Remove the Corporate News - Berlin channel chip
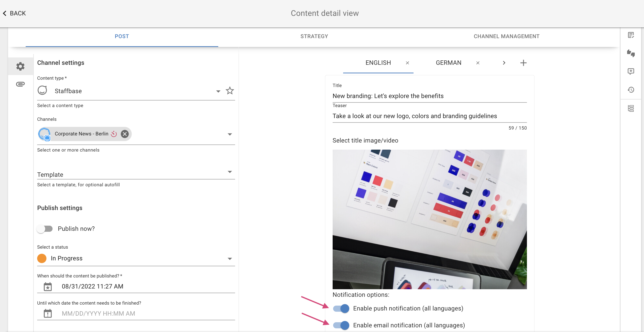Screen dimensions: 644x332 click(x=125, y=134)
